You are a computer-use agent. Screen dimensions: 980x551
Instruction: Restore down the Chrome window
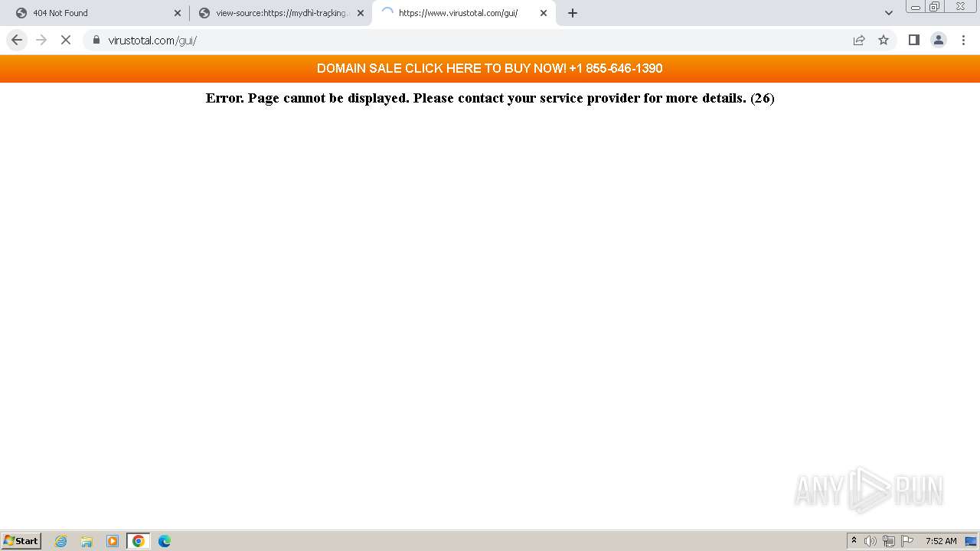(935, 6)
